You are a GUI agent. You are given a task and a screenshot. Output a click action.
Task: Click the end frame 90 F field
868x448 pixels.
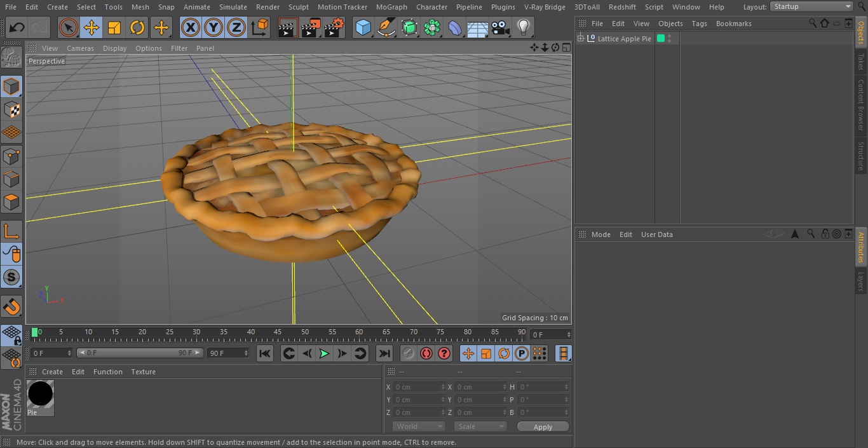click(228, 353)
